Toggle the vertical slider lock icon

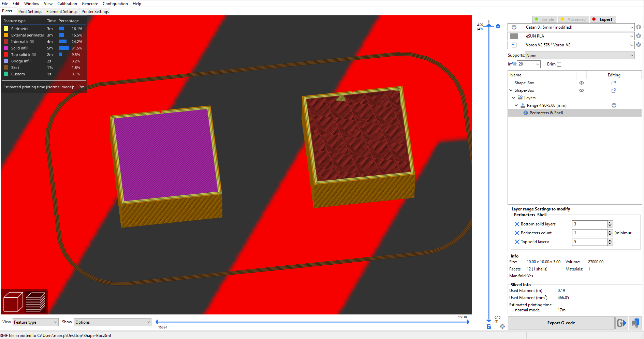[489, 326]
